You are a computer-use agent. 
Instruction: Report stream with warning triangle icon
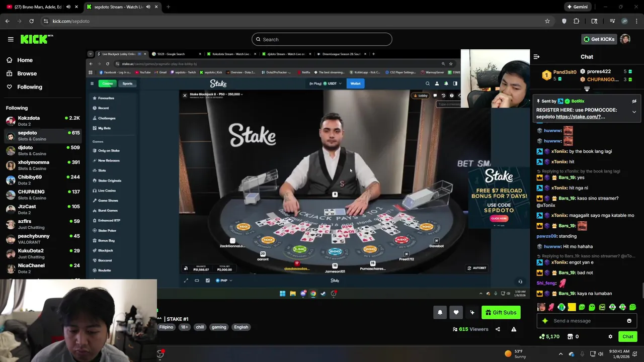pos(514,329)
